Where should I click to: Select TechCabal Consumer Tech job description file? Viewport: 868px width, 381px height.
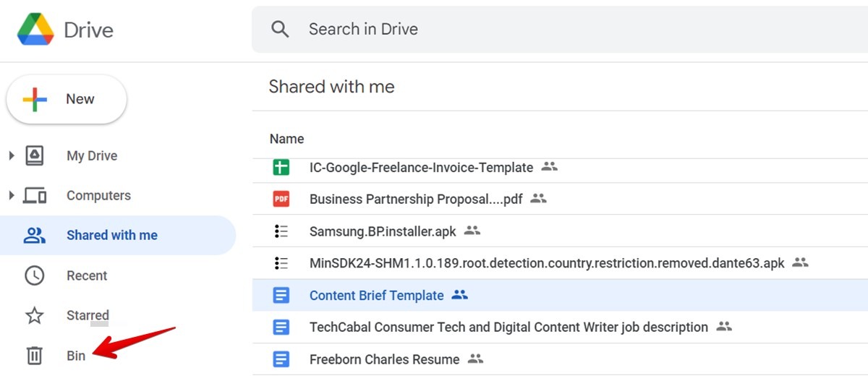tap(509, 327)
